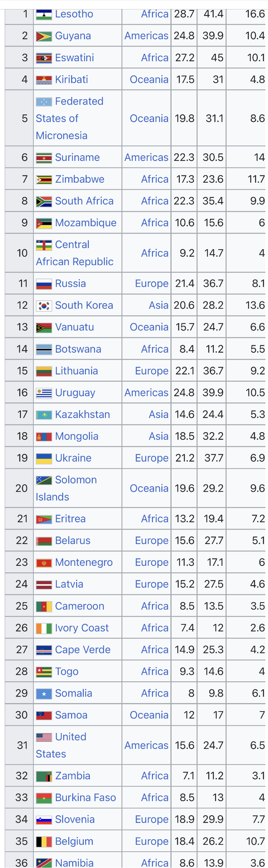The height and width of the screenshot is (868, 268).
Task: Click the Oceania link in Kiribati row
Action: 149,80
